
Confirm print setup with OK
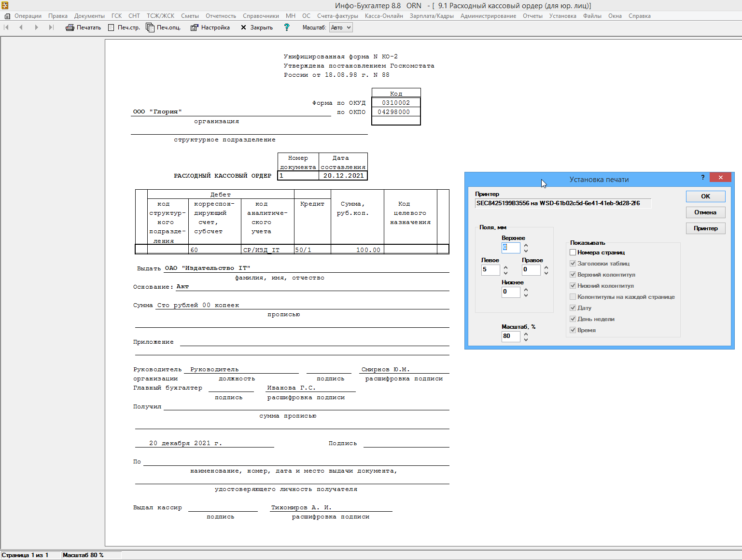click(705, 196)
